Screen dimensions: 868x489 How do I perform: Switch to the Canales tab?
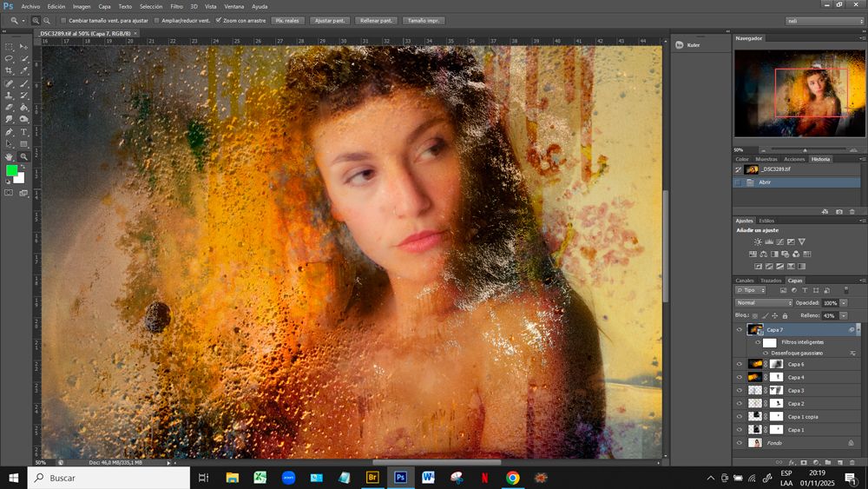tap(745, 281)
